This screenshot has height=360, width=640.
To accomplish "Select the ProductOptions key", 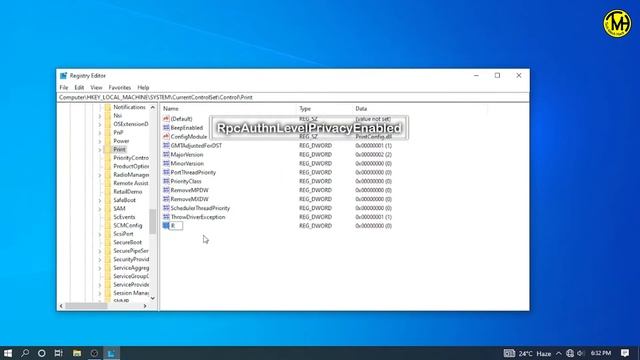I will point(131,166).
